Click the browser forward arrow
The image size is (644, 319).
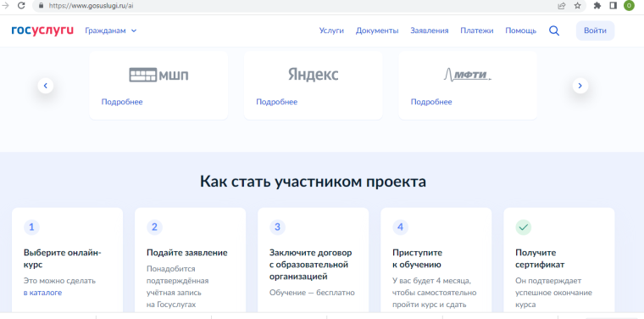click(x=5, y=6)
